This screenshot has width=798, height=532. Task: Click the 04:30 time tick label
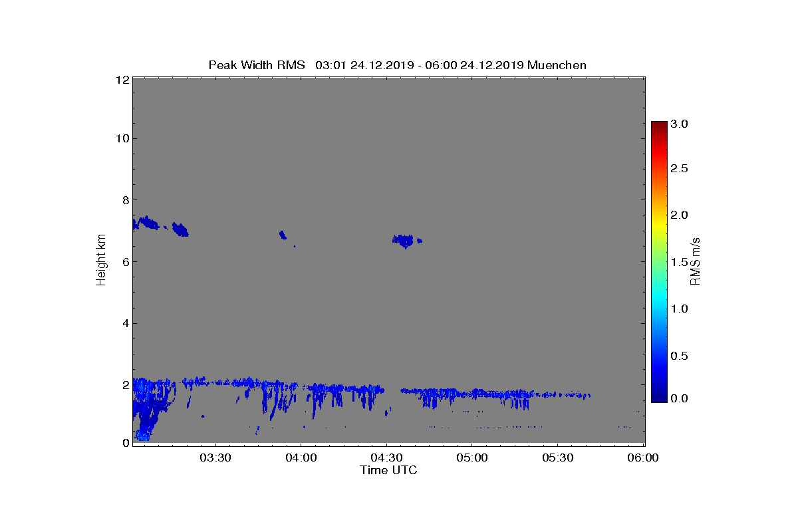pyautogui.click(x=386, y=458)
